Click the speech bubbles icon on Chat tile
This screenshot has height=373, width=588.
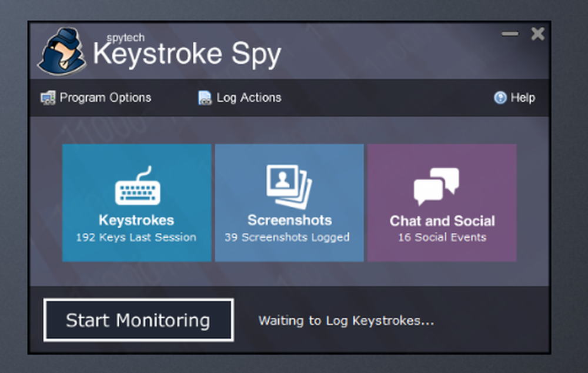pos(436,186)
